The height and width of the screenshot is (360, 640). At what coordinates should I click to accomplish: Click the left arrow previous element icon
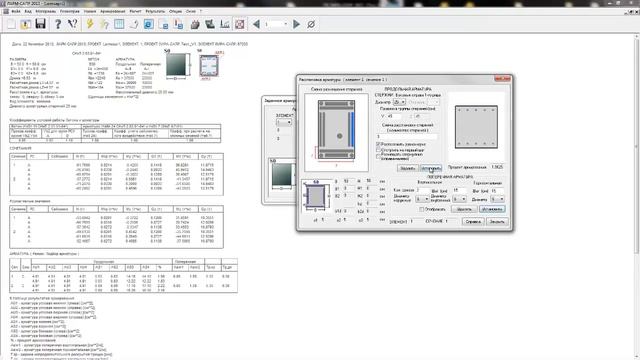256,24
